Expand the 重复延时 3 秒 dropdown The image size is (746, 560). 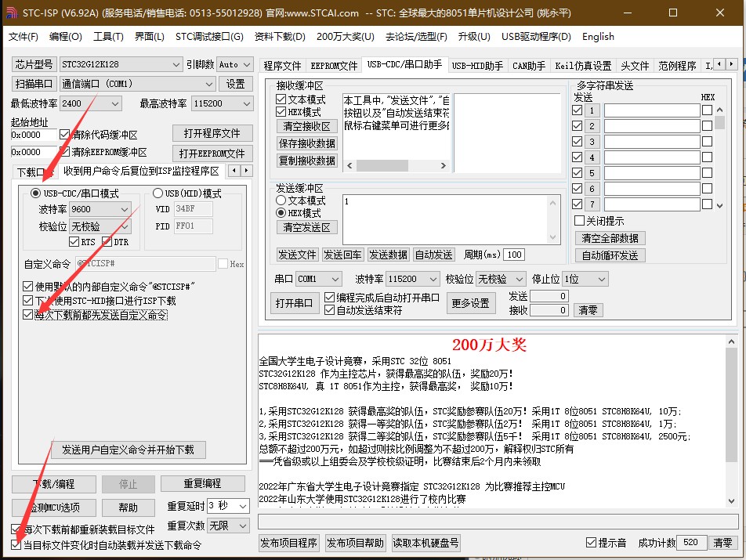point(243,506)
